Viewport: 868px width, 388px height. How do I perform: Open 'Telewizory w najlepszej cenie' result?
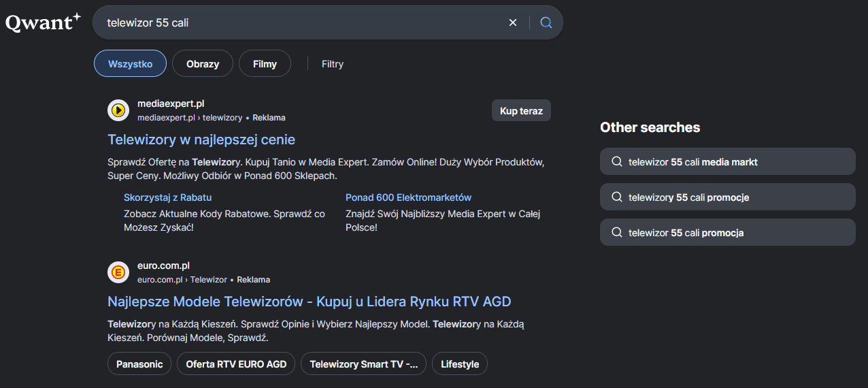[x=201, y=140]
